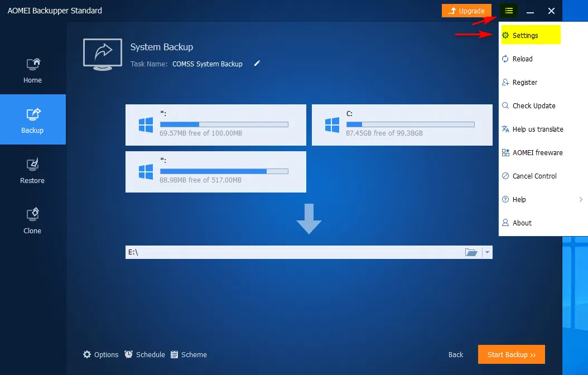Open the Clone sidebar section
The height and width of the screenshot is (375, 588).
click(32, 220)
